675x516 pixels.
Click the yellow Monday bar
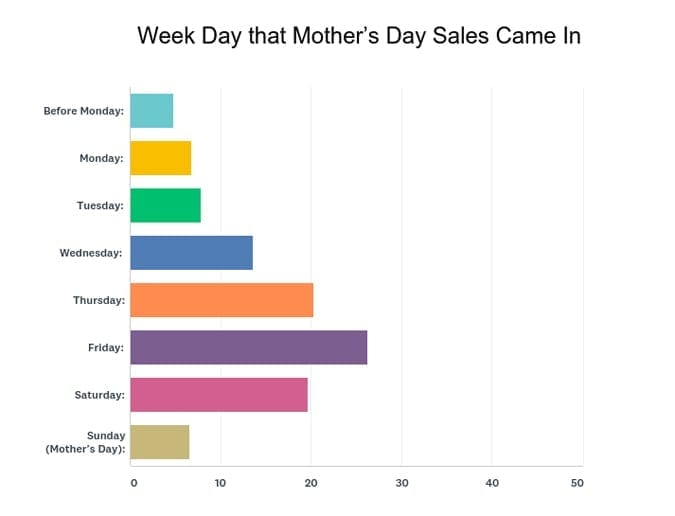[x=160, y=158]
